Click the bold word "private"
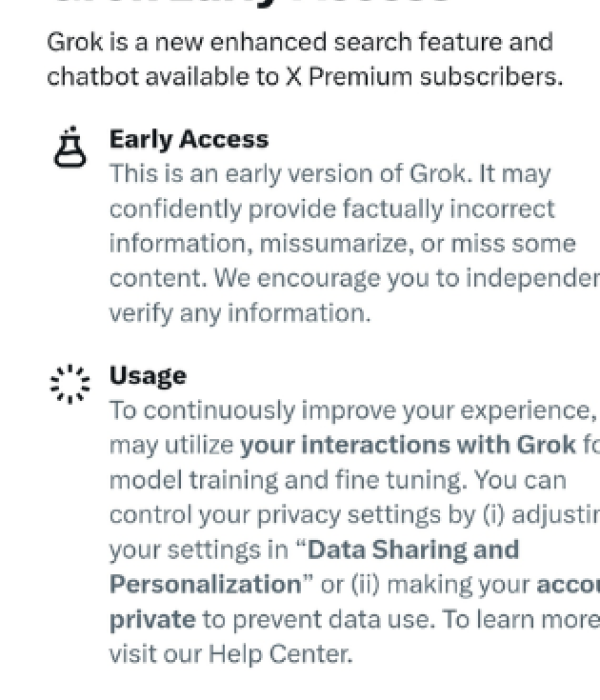 coord(152,619)
